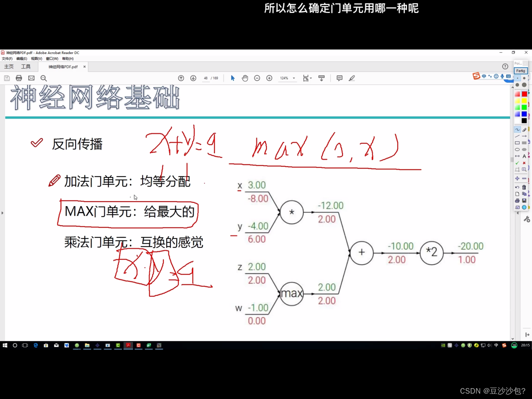Open the find text magnifier icon

pyautogui.click(x=44, y=78)
